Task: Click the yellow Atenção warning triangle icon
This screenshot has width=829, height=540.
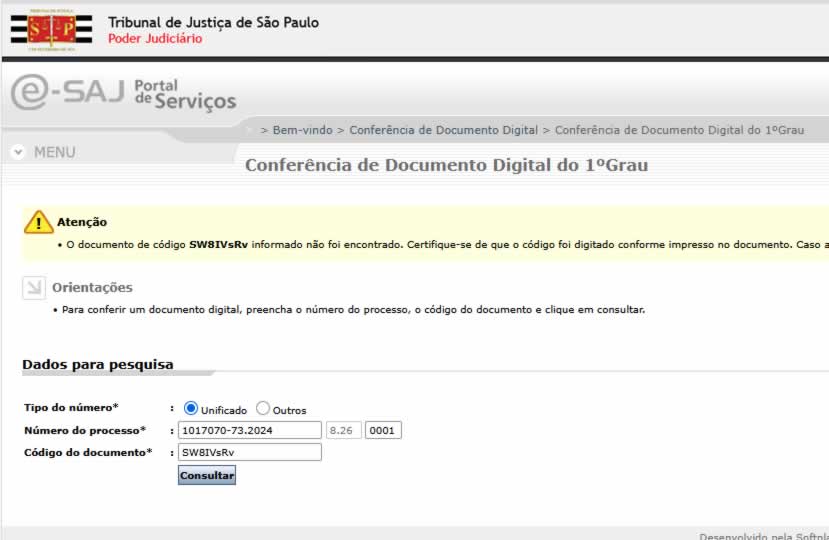Action: tap(39, 222)
